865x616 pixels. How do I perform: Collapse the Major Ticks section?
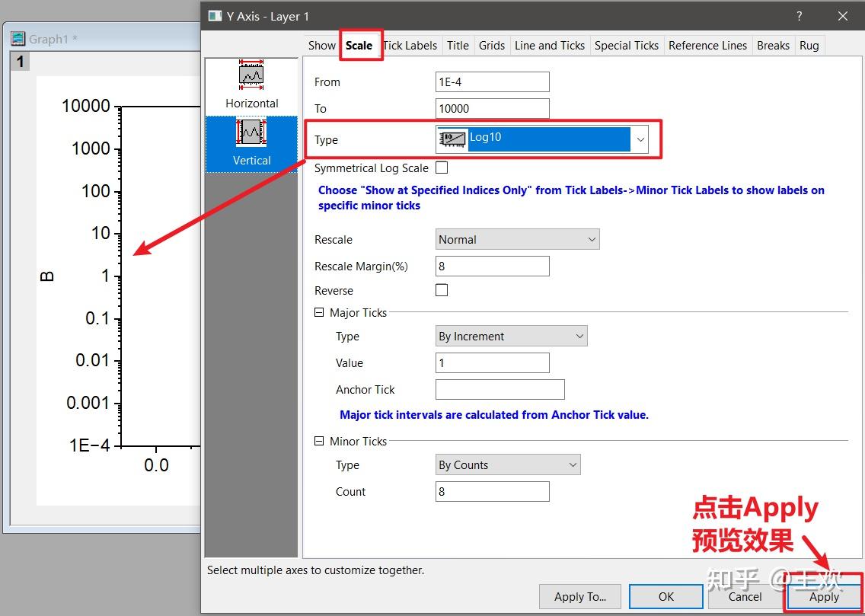coord(319,312)
